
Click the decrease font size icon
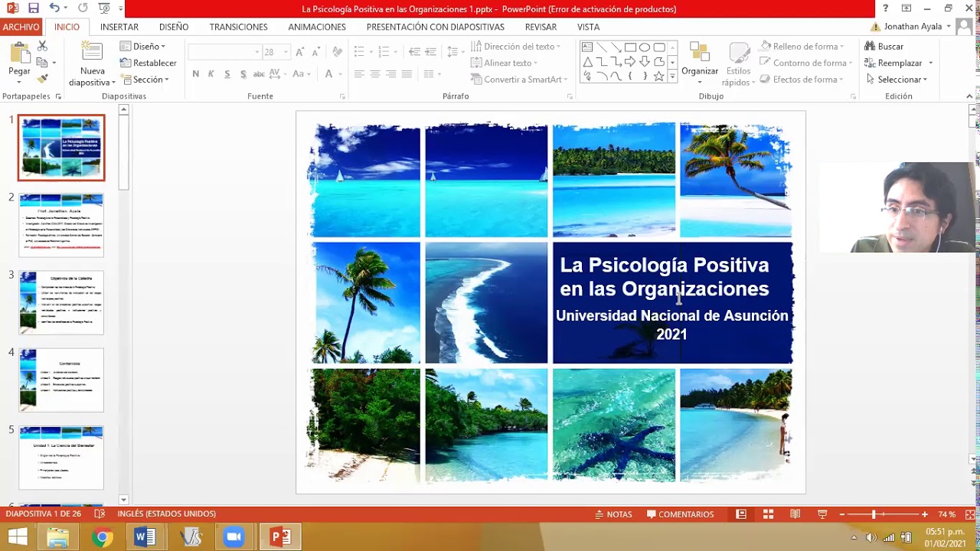point(316,52)
